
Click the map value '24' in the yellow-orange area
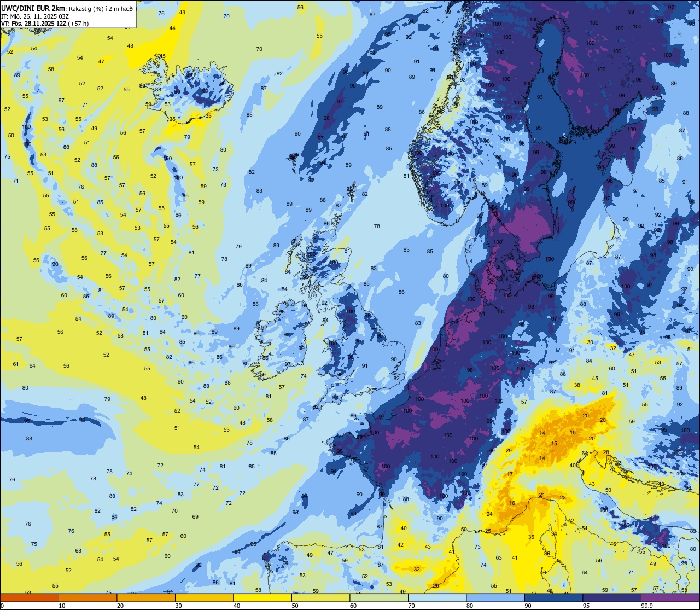490,514
